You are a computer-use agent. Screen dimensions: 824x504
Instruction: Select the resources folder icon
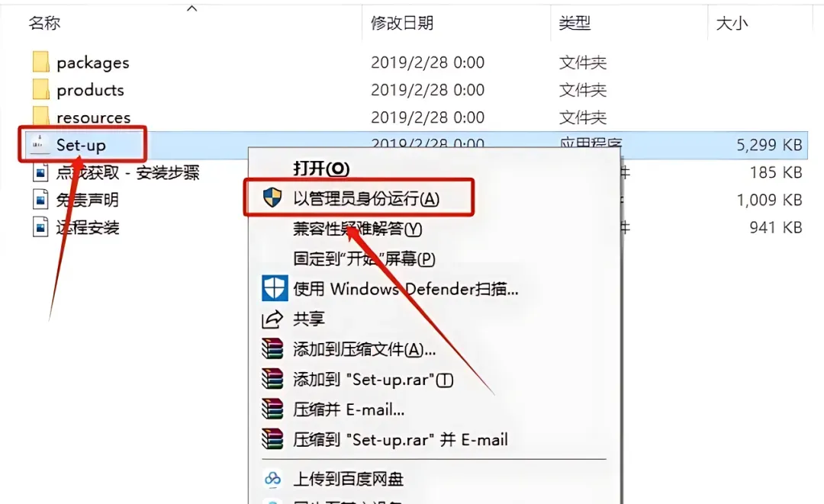[x=40, y=115]
